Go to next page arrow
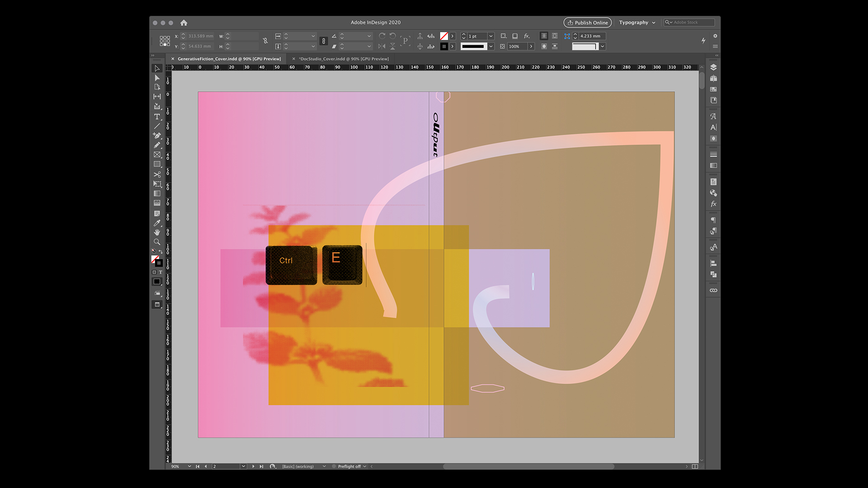Screen dimensions: 868x488 [x=253, y=466]
